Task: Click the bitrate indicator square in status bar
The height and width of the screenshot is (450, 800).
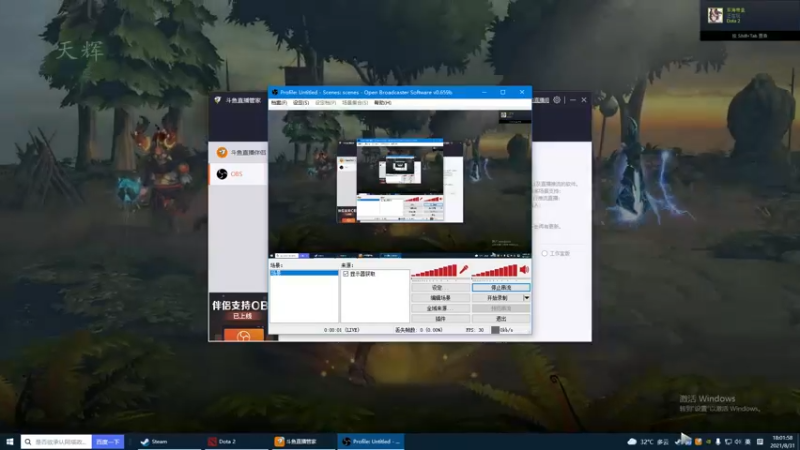Action: pyautogui.click(x=495, y=330)
